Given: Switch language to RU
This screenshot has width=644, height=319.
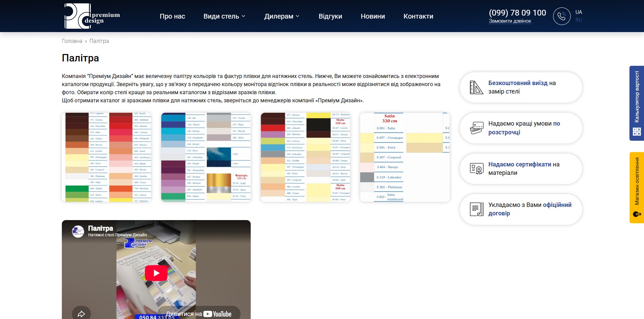Looking at the screenshot, I should pyautogui.click(x=579, y=20).
